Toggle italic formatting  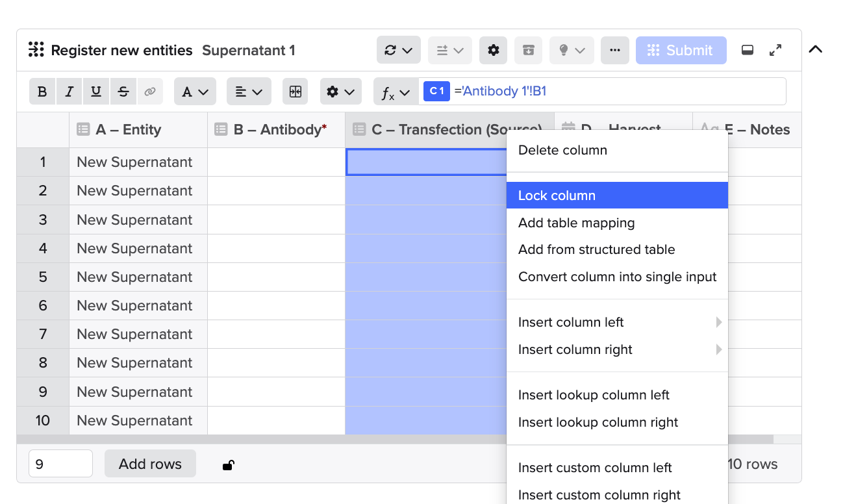pyautogui.click(x=69, y=91)
